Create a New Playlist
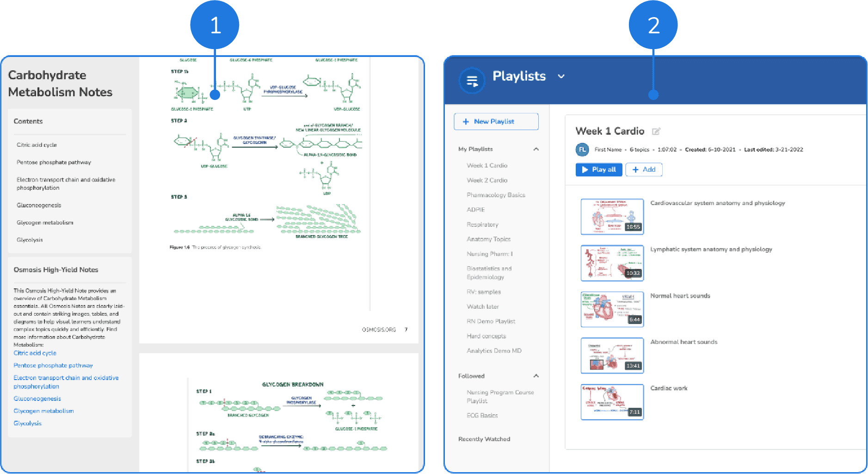The width and height of the screenshot is (868, 474). (496, 122)
